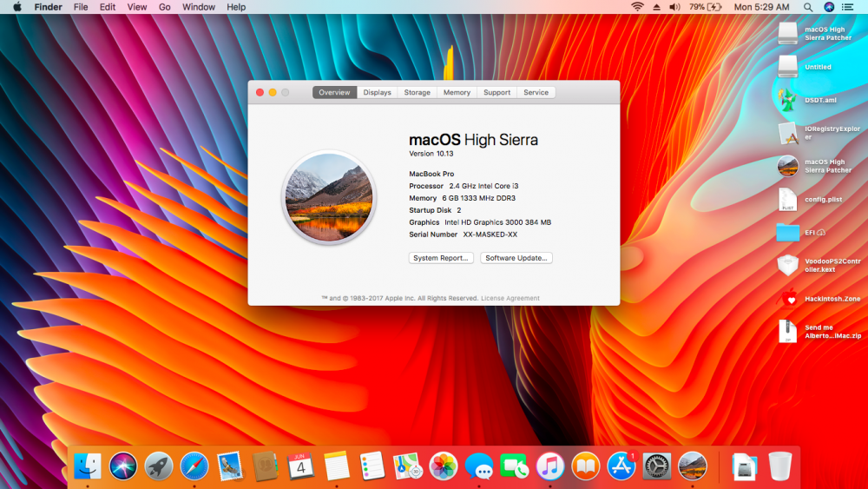Open the Window menu
Screen dimensions: 868x489
pyautogui.click(x=199, y=7)
